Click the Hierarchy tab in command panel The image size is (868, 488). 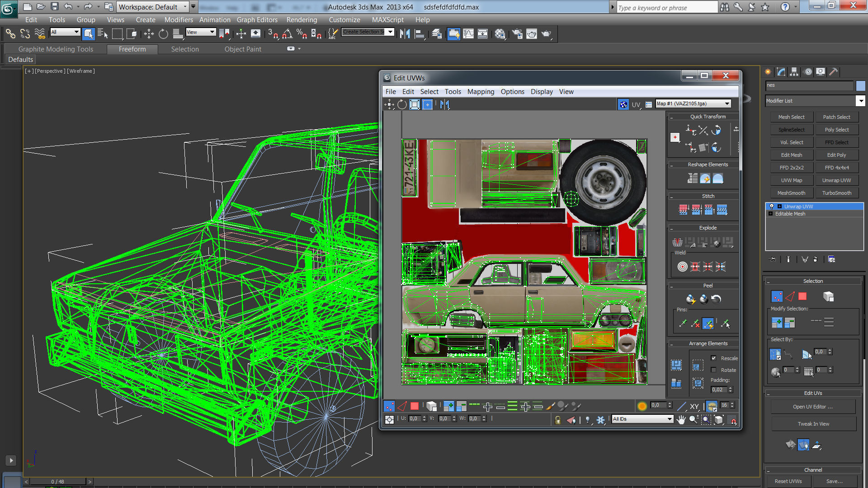794,72
